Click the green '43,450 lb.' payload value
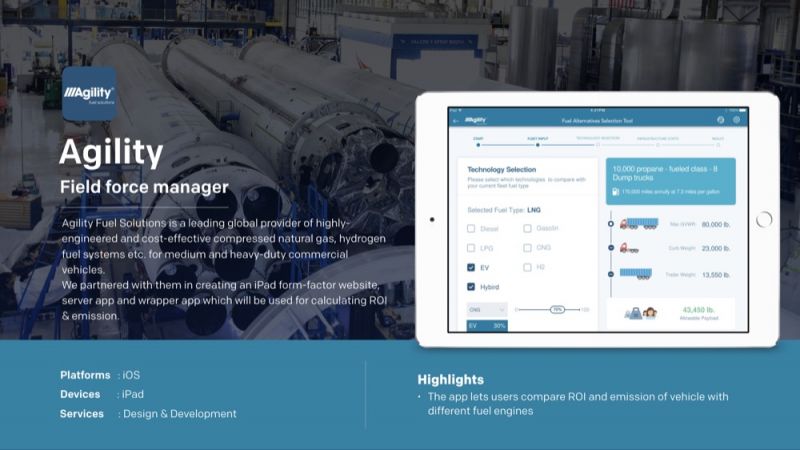This screenshot has width=800, height=450. click(698, 310)
